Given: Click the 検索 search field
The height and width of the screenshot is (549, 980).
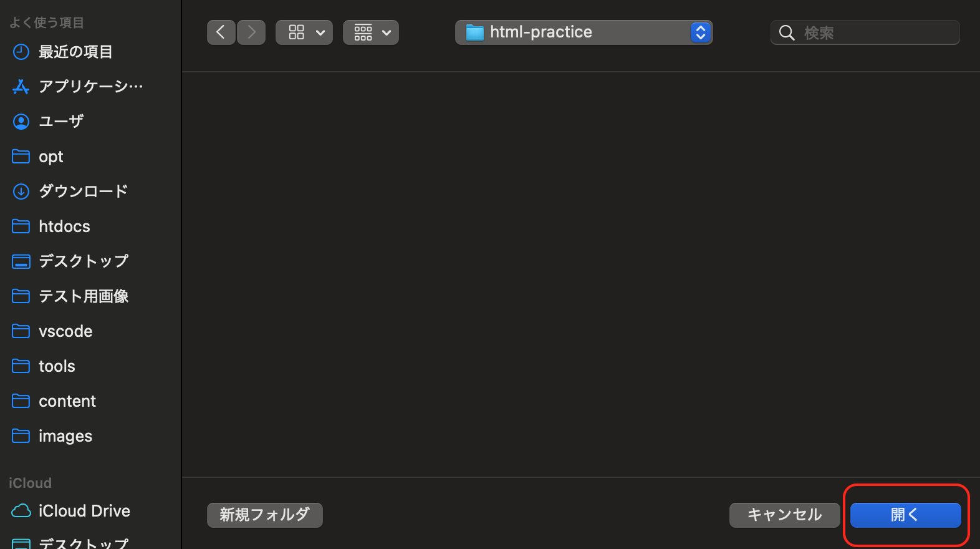Looking at the screenshot, I should 865,32.
